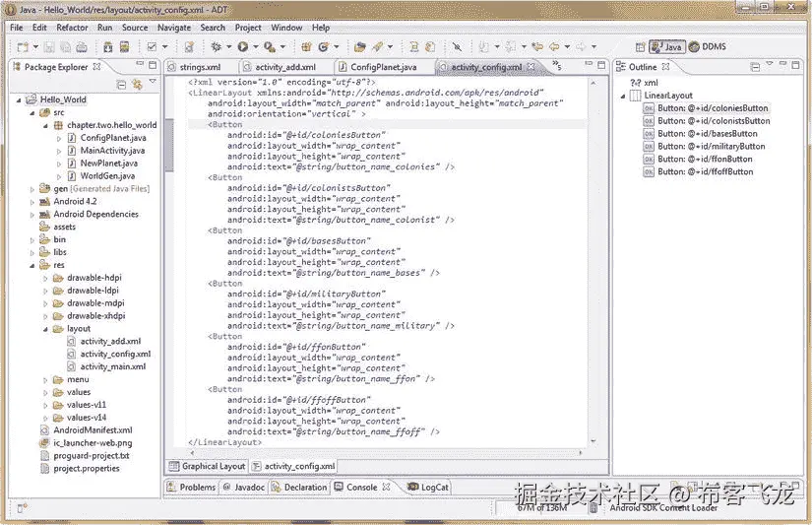
Task: Toggle Link with Editor in Package Explorer
Action: point(137,85)
